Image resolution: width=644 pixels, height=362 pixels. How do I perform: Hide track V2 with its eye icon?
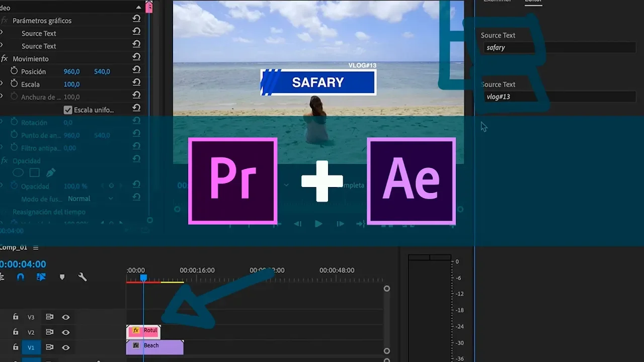65,332
